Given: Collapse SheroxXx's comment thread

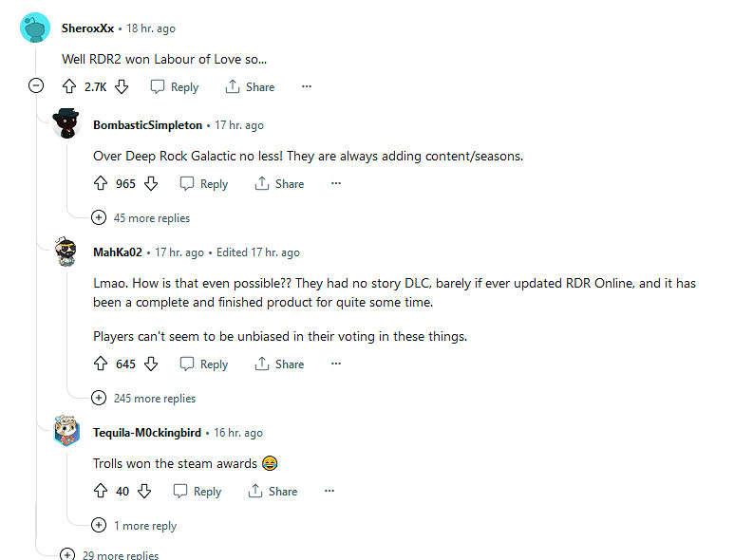Looking at the screenshot, I should click(x=36, y=86).
